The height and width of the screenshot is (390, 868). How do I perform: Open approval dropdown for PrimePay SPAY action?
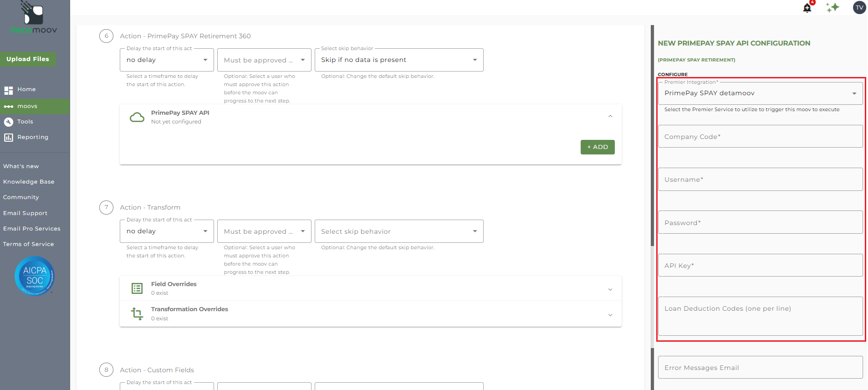point(264,60)
